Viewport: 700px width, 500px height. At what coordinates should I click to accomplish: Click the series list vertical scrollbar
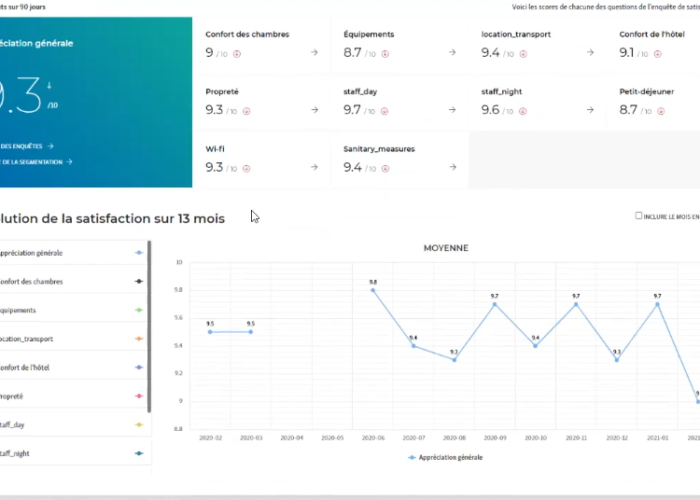tap(149, 327)
